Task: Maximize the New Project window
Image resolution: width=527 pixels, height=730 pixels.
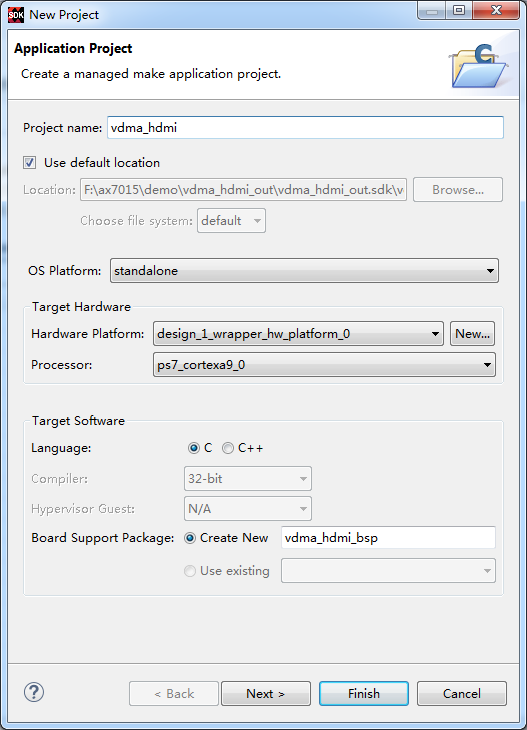Action: pos(459,10)
